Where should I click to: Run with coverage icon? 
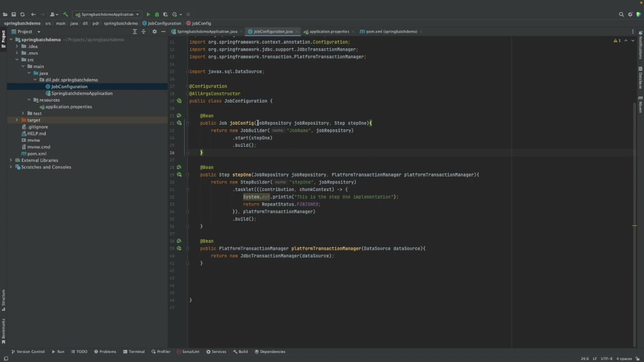pyautogui.click(x=165, y=15)
